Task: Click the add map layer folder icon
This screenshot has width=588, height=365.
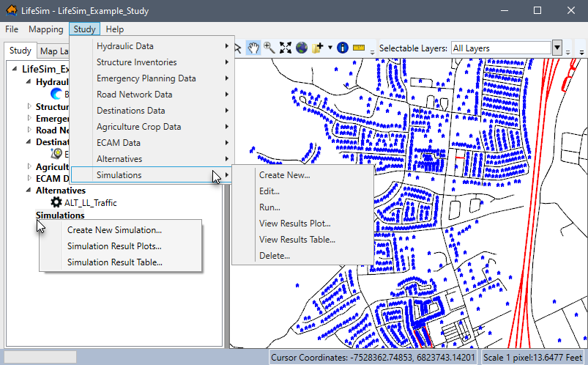Action: point(318,48)
